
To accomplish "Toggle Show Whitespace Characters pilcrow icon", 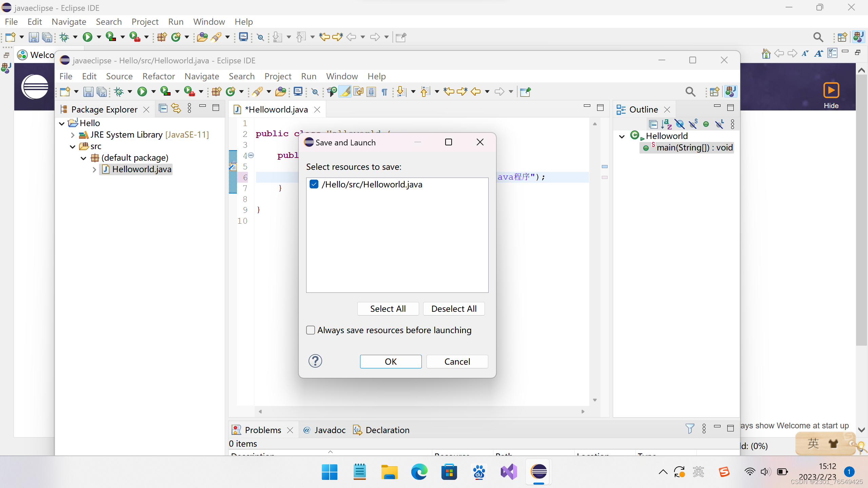I will (384, 92).
